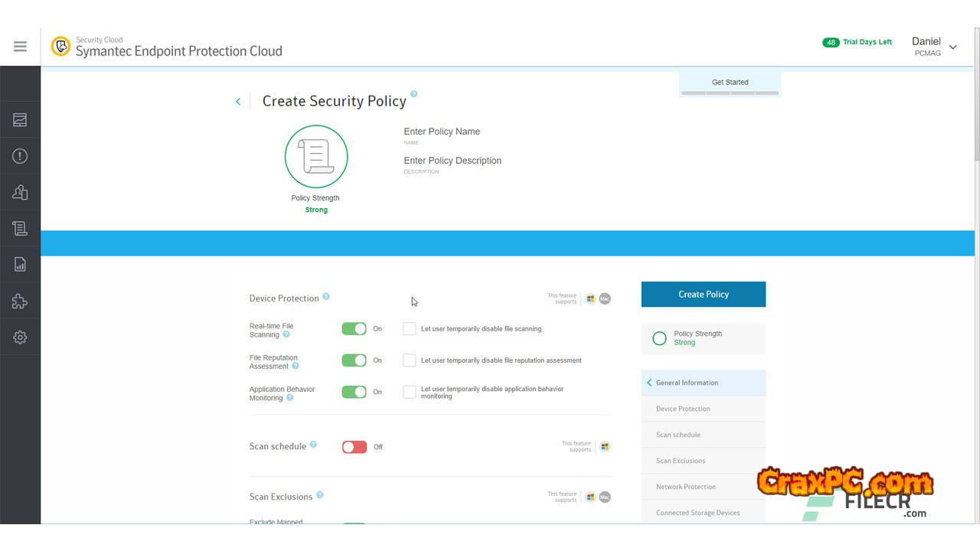Collapse the General Information section chevron
The width and height of the screenshot is (980, 551).
[x=649, y=383]
